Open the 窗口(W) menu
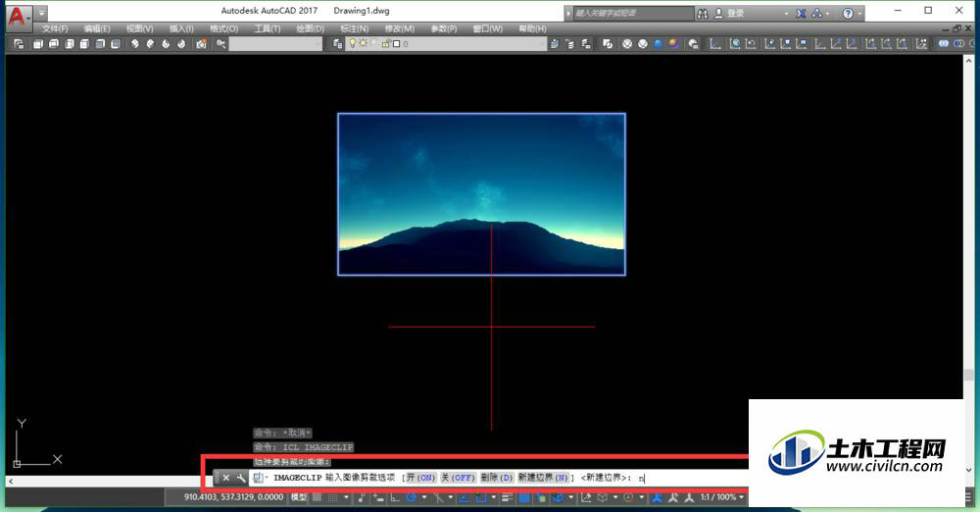 [x=487, y=28]
